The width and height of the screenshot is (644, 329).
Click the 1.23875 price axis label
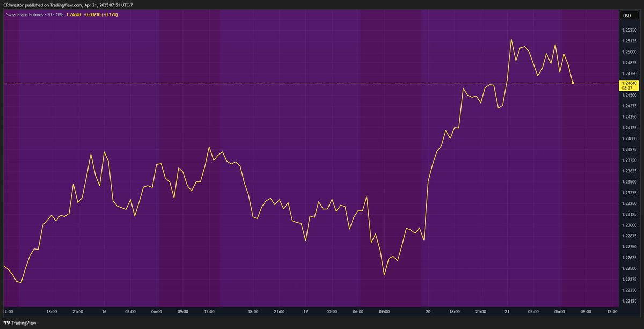coord(629,150)
